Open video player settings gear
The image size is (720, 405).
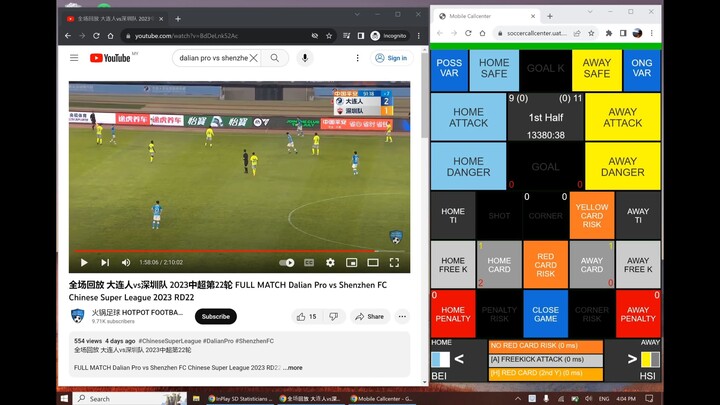pos(330,263)
